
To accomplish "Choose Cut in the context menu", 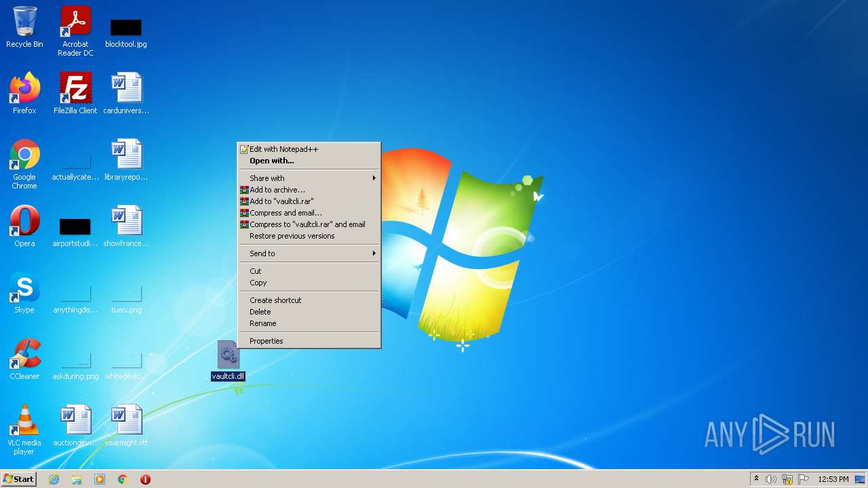I will 309,271.
